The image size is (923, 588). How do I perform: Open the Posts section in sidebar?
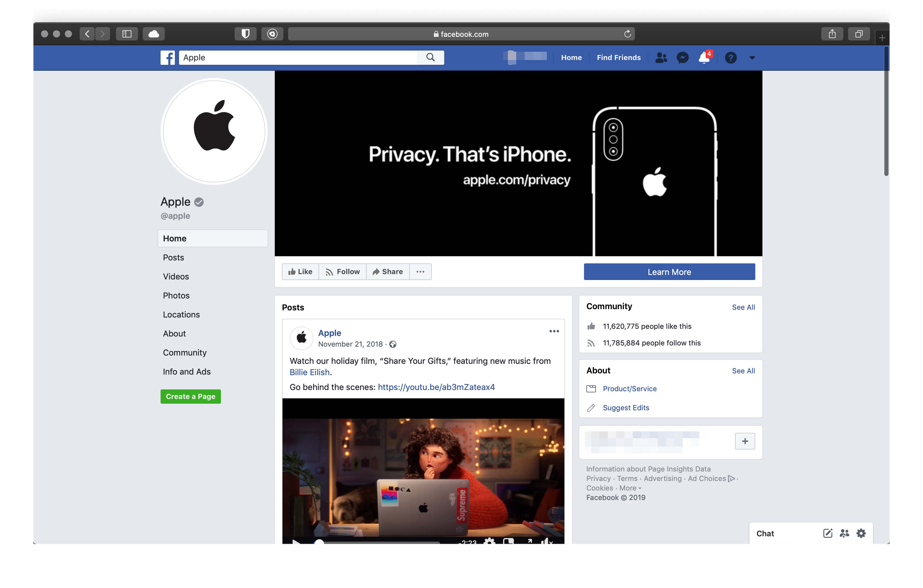click(173, 257)
